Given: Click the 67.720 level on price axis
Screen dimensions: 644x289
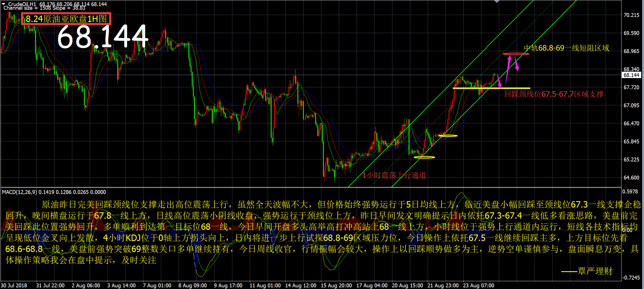Looking at the screenshot, I should [x=631, y=87].
